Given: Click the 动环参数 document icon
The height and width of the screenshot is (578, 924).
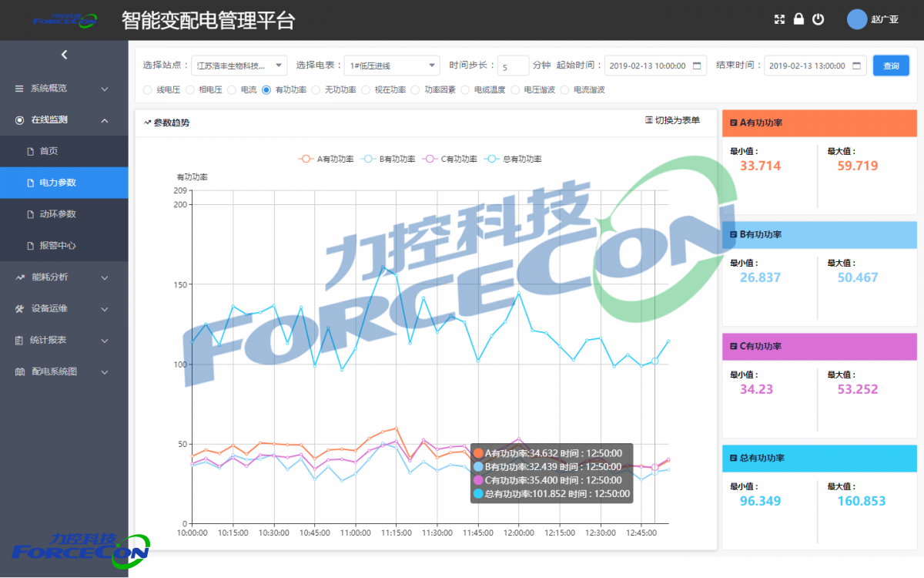Looking at the screenshot, I should (31, 214).
